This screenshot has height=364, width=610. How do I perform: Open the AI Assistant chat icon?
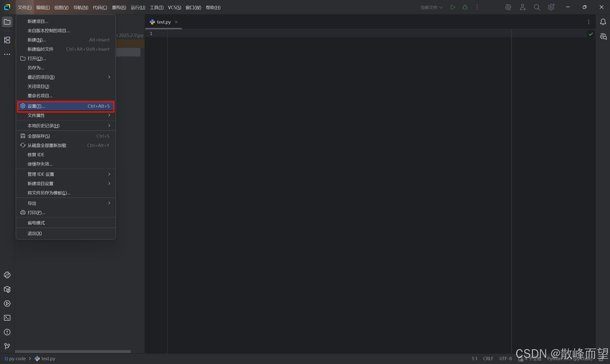pyautogui.click(x=603, y=37)
